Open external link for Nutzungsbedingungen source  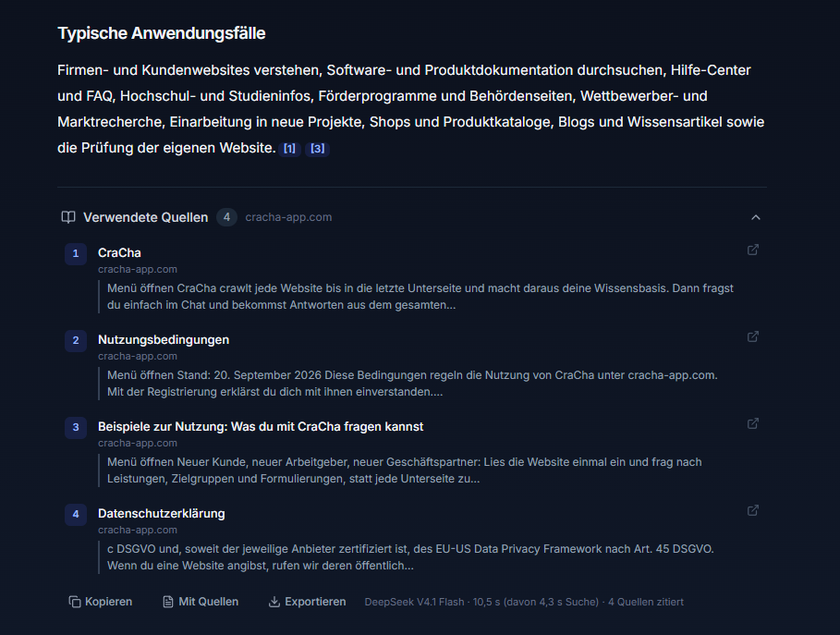point(753,336)
